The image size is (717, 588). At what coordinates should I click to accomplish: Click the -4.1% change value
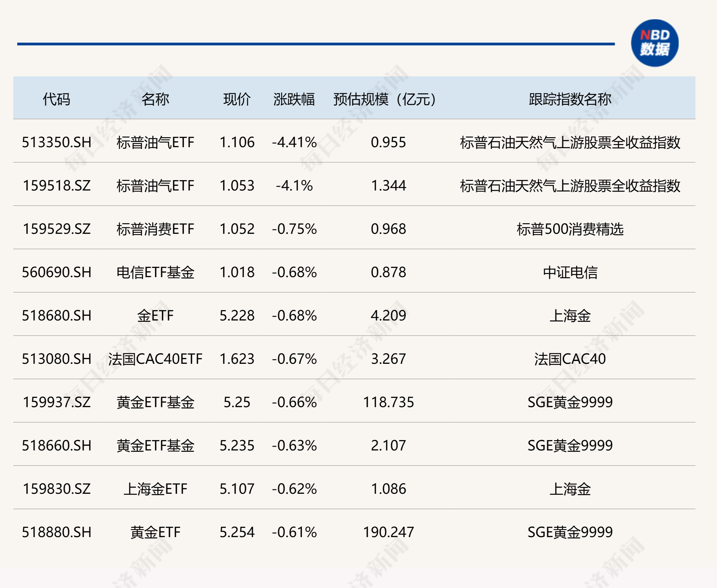click(x=294, y=186)
